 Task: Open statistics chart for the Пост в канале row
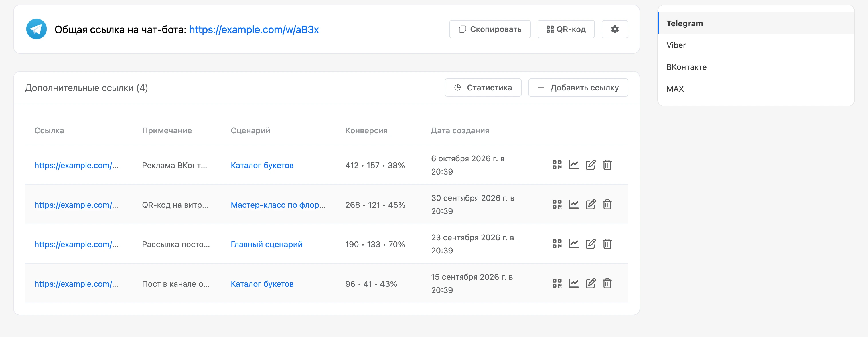573,283
